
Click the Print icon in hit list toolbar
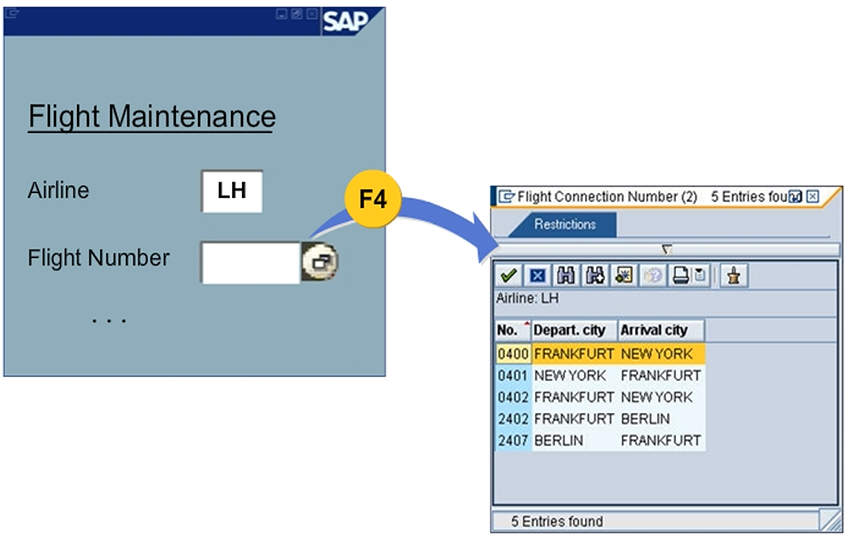click(680, 276)
